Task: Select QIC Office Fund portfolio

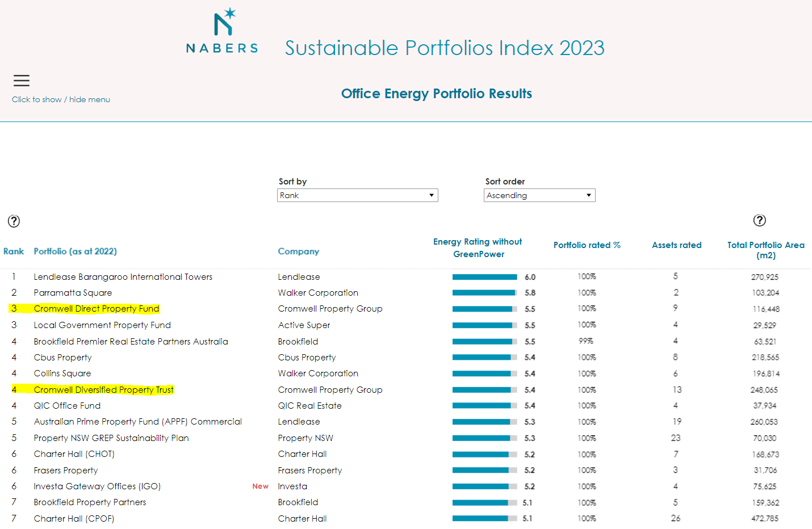Action: pyautogui.click(x=67, y=406)
